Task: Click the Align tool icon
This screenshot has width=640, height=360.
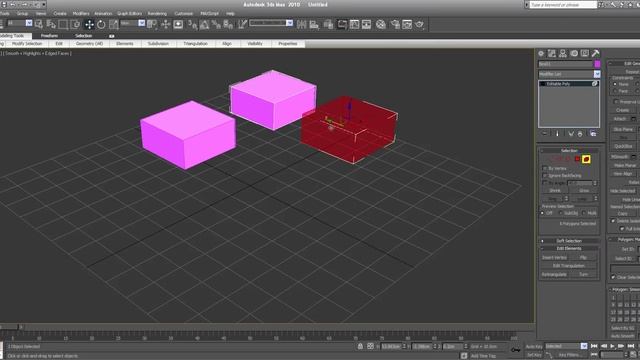Action: click(x=314, y=24)
